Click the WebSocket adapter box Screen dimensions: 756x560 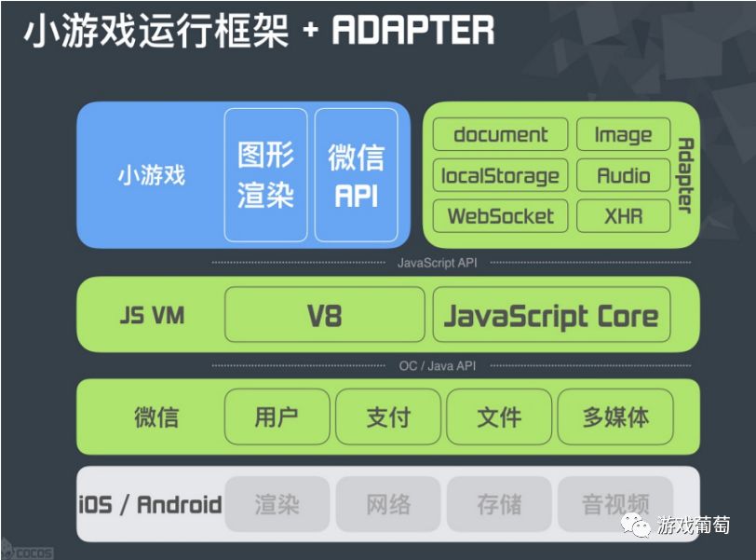point(501,216)
